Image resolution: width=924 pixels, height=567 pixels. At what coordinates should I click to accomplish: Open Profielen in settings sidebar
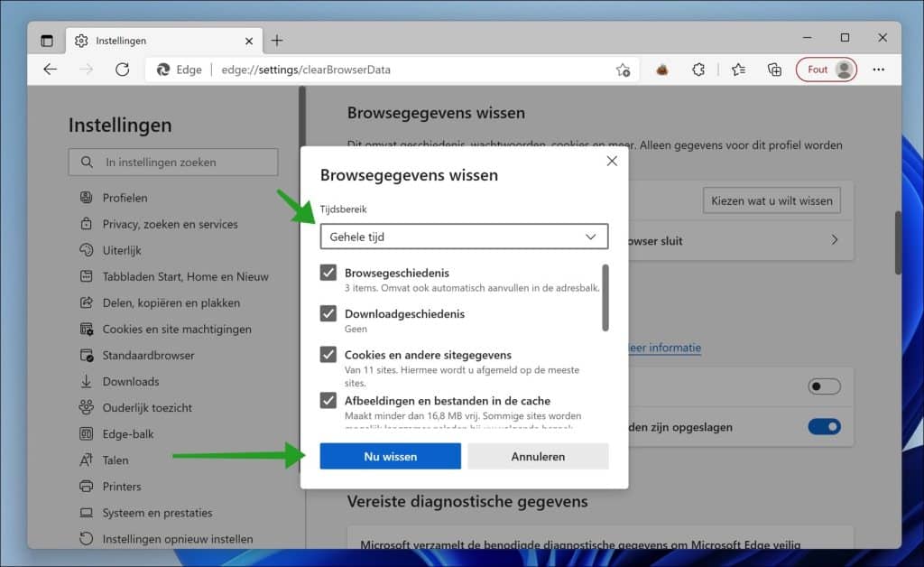(x=125, y=198)
